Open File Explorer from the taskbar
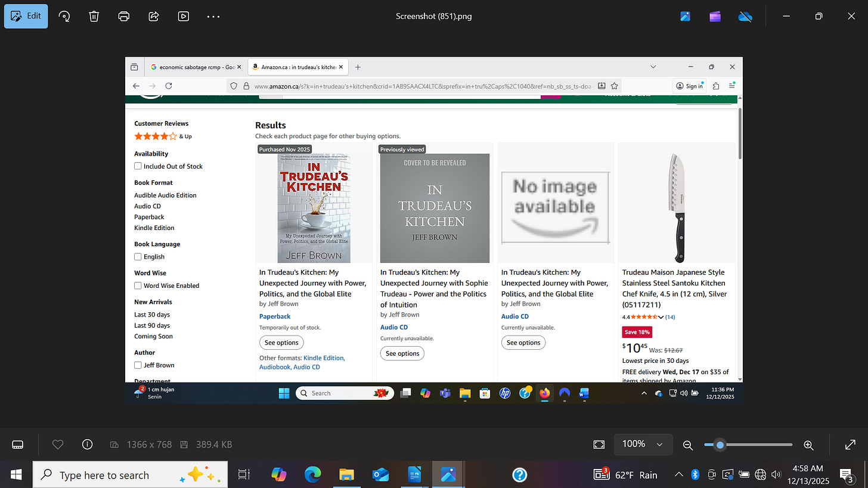 [x=346, y=475]
